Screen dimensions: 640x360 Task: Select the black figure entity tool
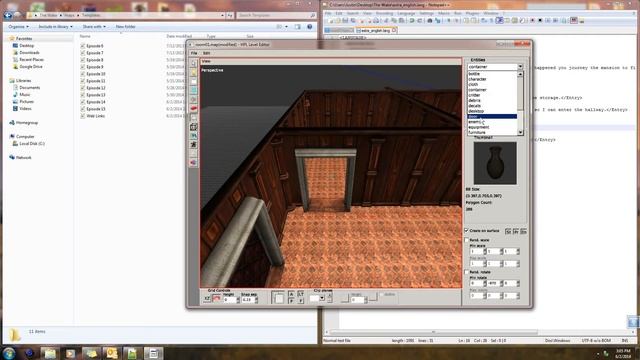point(193,144)
